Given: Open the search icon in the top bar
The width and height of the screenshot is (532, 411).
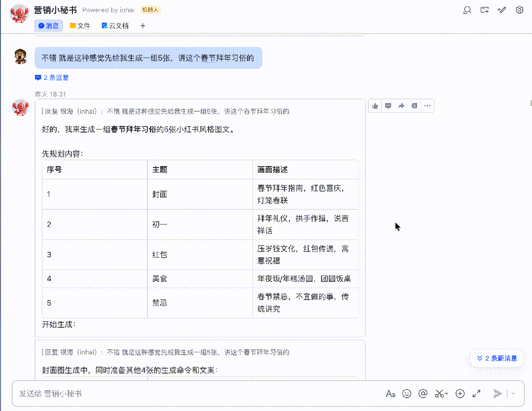Looking at the screenshot, I should point(467,9).
